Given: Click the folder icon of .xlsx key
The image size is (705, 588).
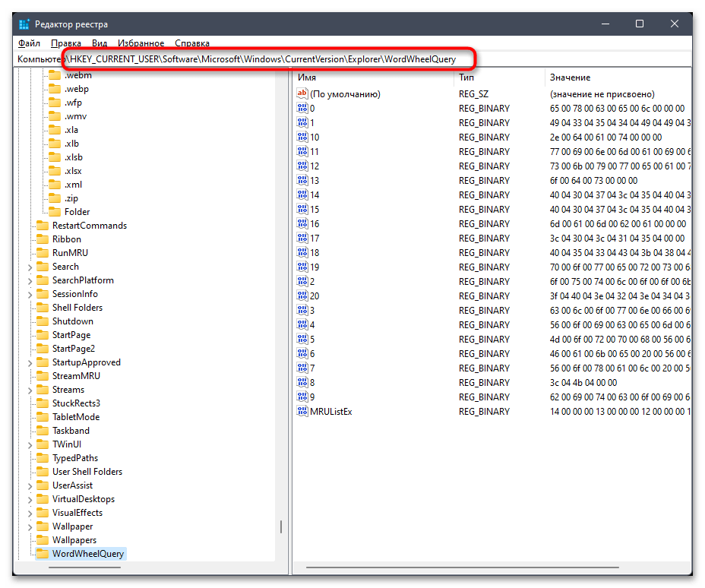Looking at the screenshot, I should click(55, 171).
